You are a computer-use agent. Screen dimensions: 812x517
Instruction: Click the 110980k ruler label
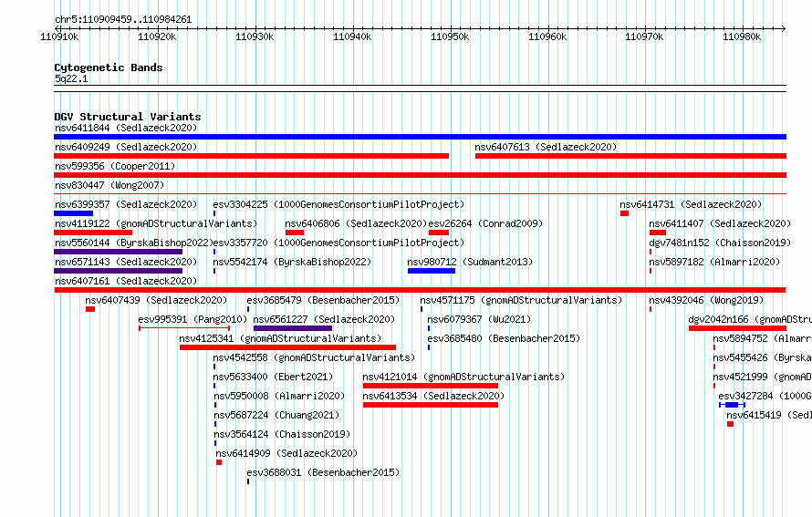(x=742, y=36)
